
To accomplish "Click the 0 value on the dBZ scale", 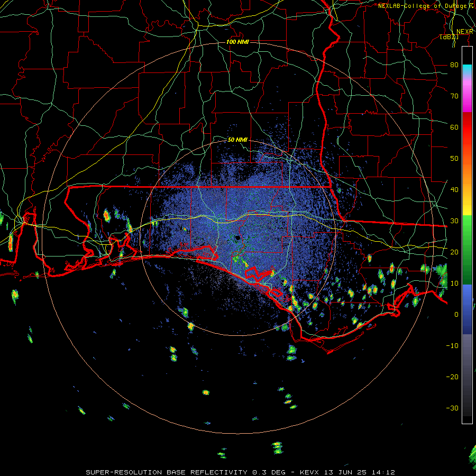I will (x=456, y=315).
